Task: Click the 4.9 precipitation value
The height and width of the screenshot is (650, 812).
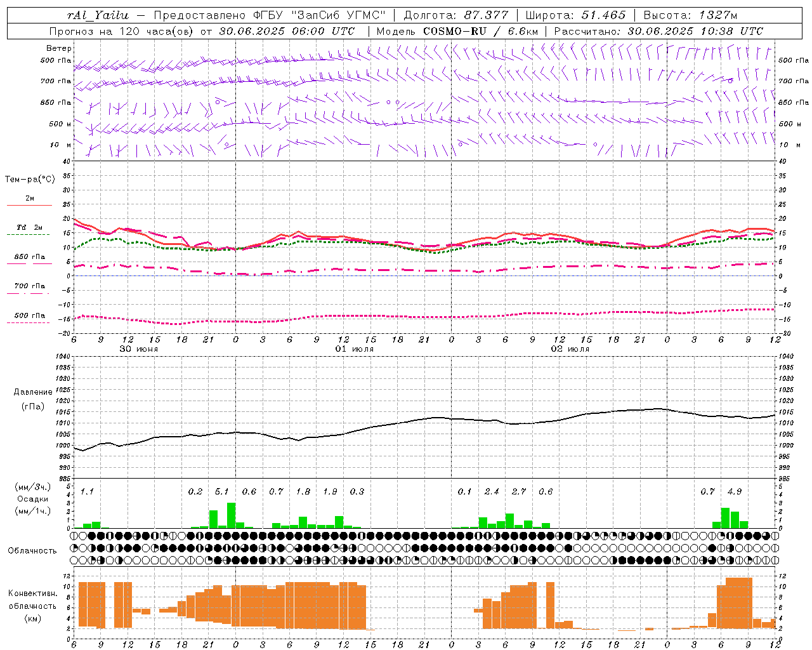Action: click(x=735, y=491)
